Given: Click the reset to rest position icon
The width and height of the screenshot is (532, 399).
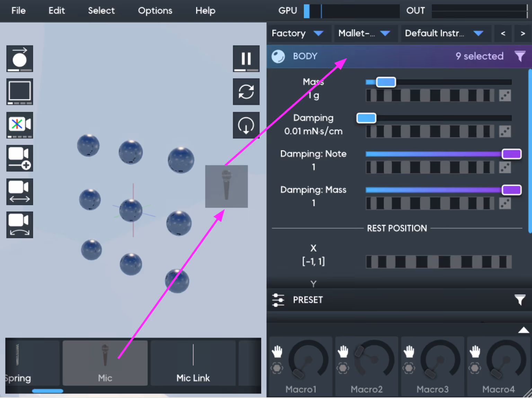Looking at the screenshot, I should click(246, 125).
